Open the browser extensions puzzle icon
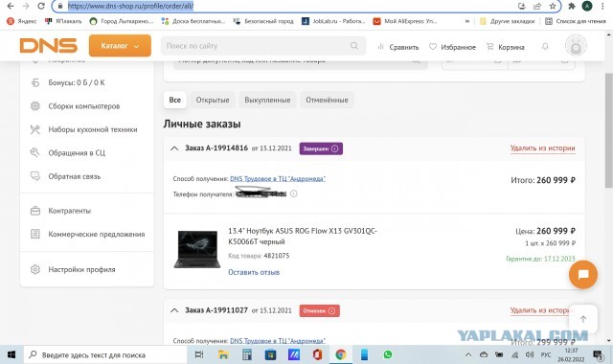 572,6
